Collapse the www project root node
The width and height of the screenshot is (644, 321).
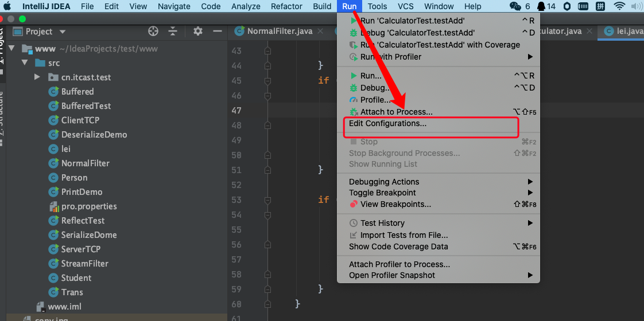(11, 48)
